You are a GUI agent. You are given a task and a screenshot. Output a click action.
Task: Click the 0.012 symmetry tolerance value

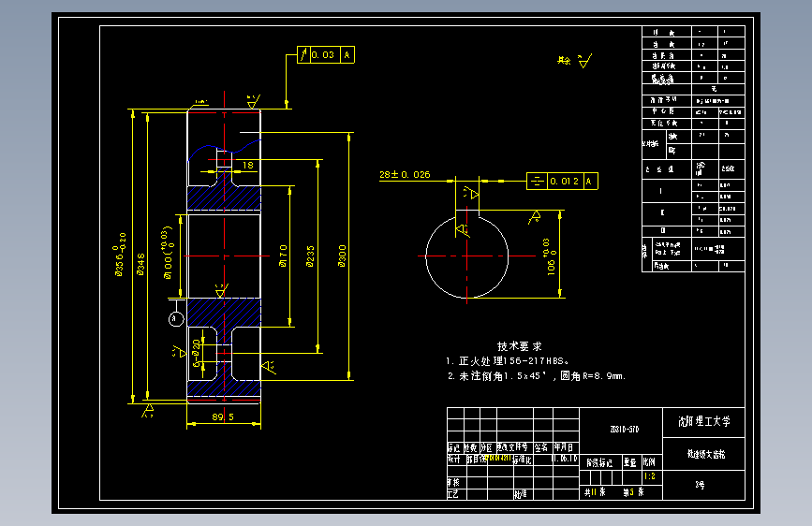[564, 182]
